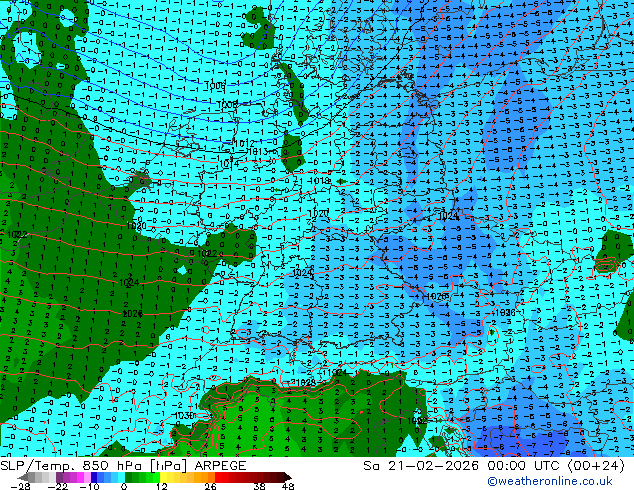Click the 1018 isobar label
Screen dimensions: 634x490
pos(319,181)
